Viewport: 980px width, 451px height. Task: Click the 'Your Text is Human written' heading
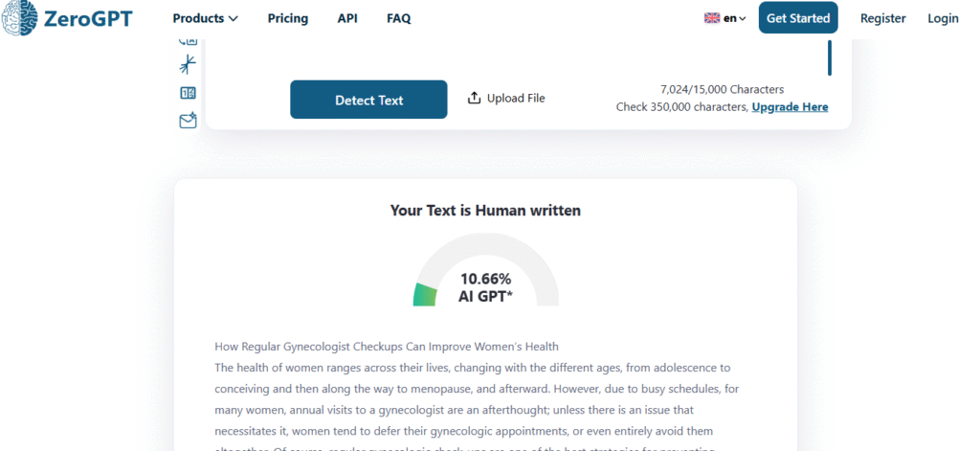point(485,210)
